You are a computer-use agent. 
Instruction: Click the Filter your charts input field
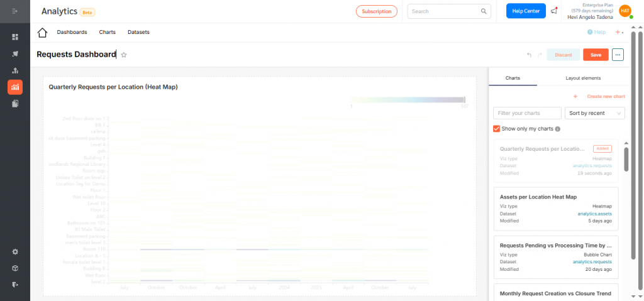[527, 113]
